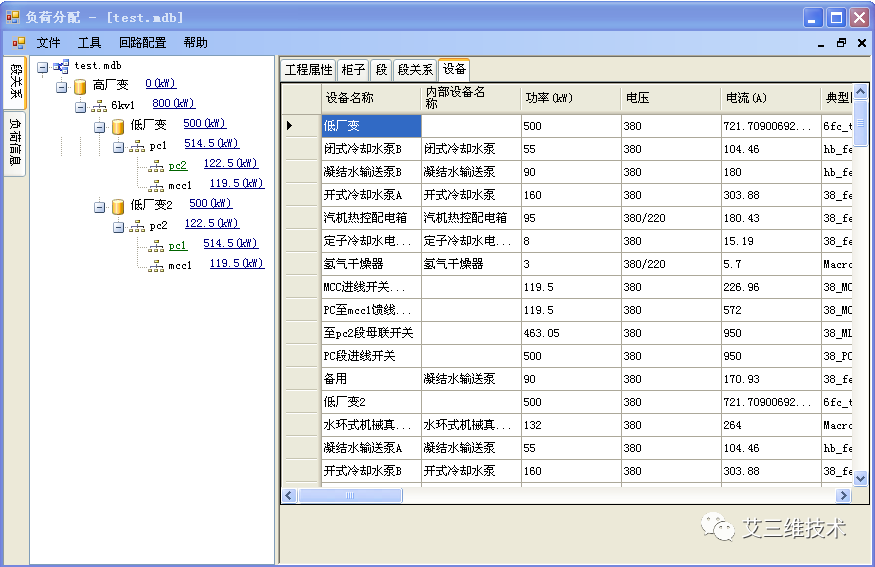The height and width of the screenshot is (567, 875).
Task: Click the 内部设备名称 column header
Action: 470,99
